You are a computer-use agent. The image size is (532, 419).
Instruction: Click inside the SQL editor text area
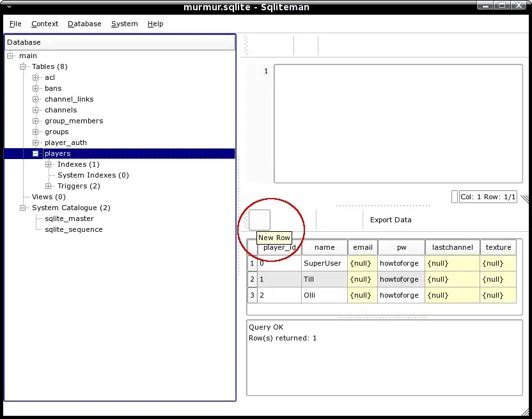point(398,124)
